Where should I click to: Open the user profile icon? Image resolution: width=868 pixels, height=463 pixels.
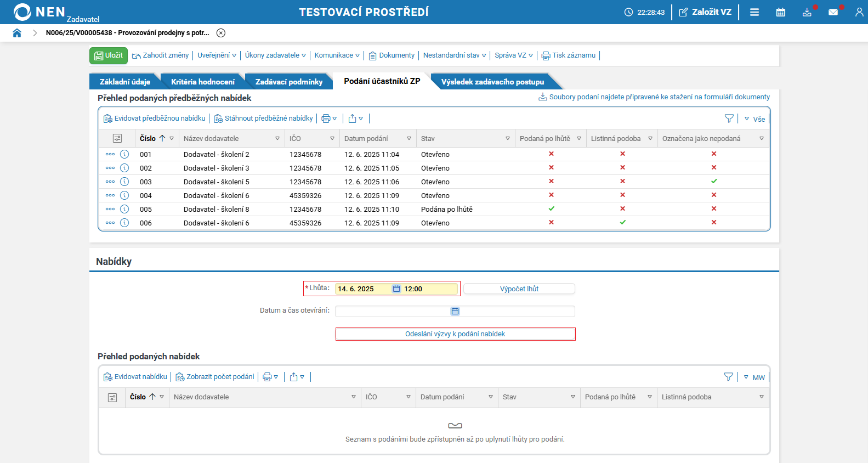[859, 12]
